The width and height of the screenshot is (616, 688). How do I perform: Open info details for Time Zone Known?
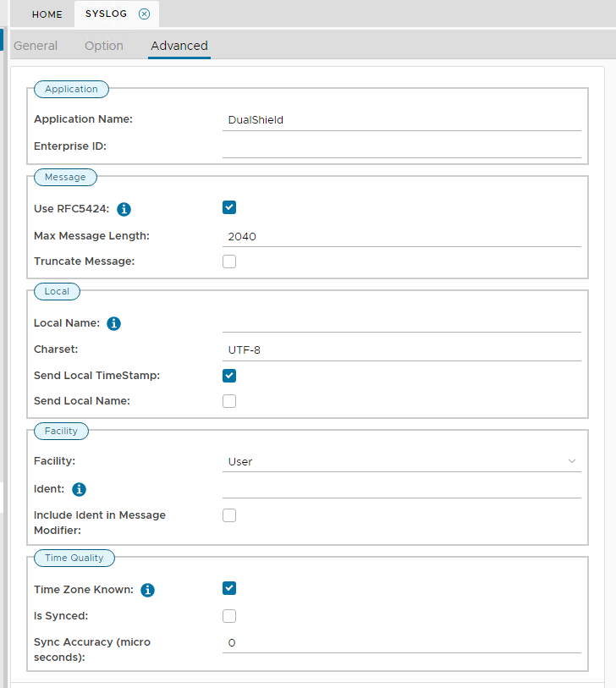(147, 590)
